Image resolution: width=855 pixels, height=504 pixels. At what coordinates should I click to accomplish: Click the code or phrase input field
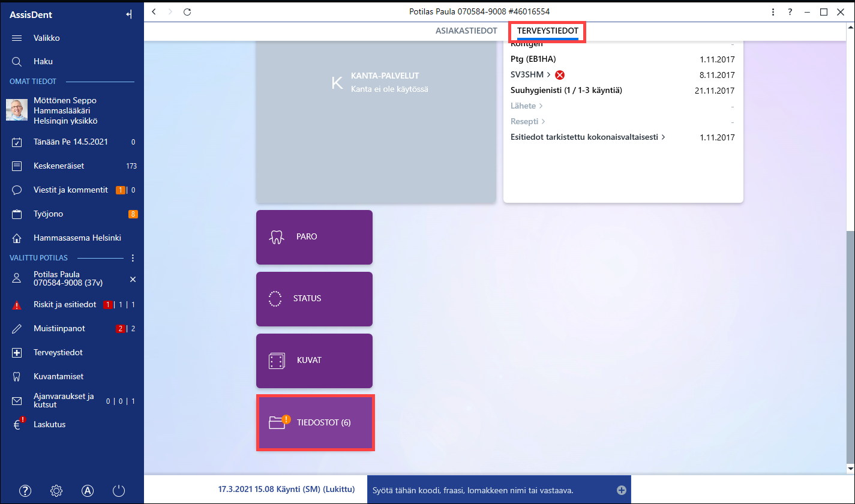500,490
